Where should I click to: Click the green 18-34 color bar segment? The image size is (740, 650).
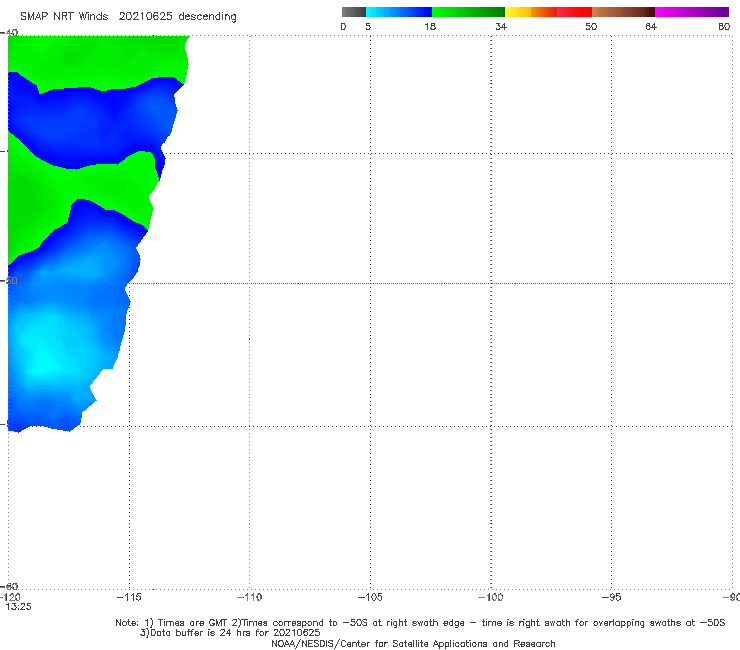pos(468,12)
